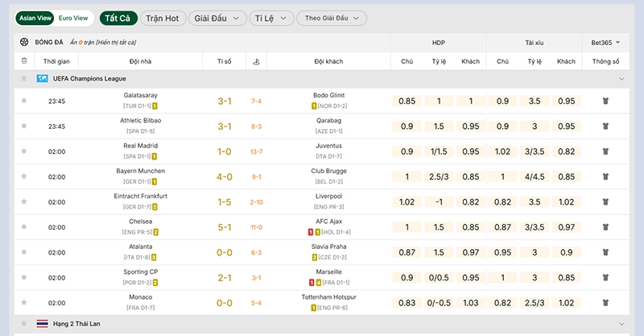Favorite the Hạng 2 Thái Lan league
Viewport: 644px width, 336px height.
pyautogui.click(x=24, y=324)
